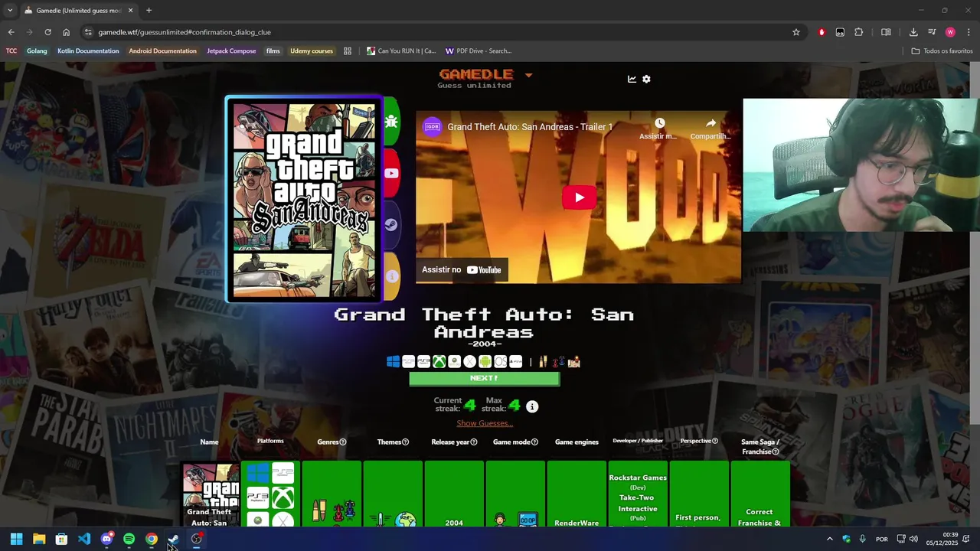Click the Same Saga / Franchise header
980x551 pixels.
tap(760, 446)
